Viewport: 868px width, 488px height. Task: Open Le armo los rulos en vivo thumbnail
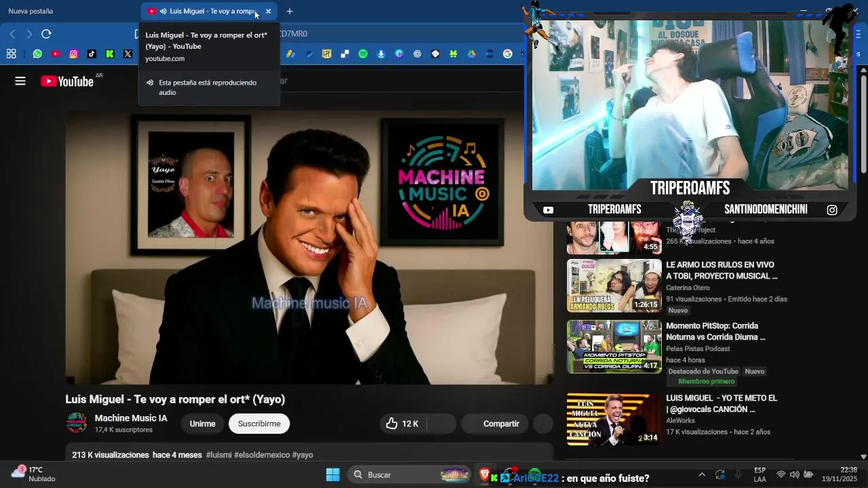[x=614, y=285]
